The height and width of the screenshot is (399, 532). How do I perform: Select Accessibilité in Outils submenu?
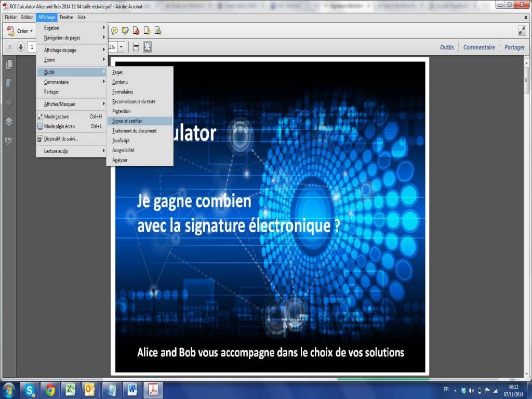(140, 150)
